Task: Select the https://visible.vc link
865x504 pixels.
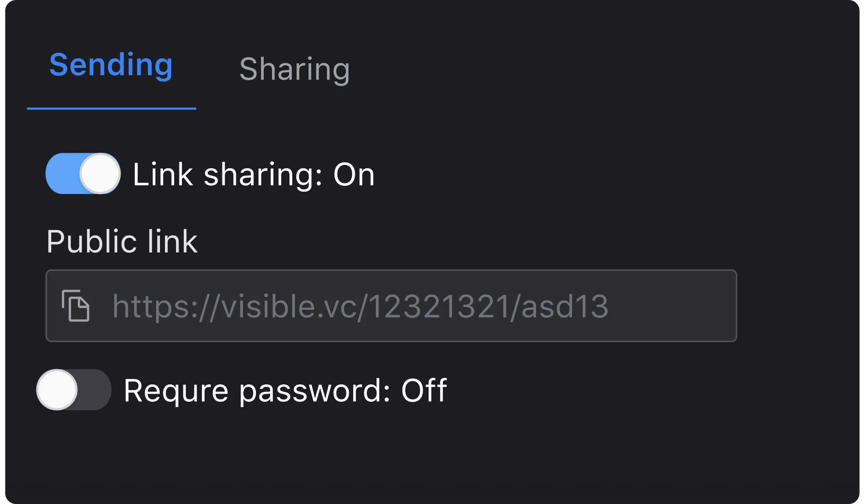Action: [360, 306]
